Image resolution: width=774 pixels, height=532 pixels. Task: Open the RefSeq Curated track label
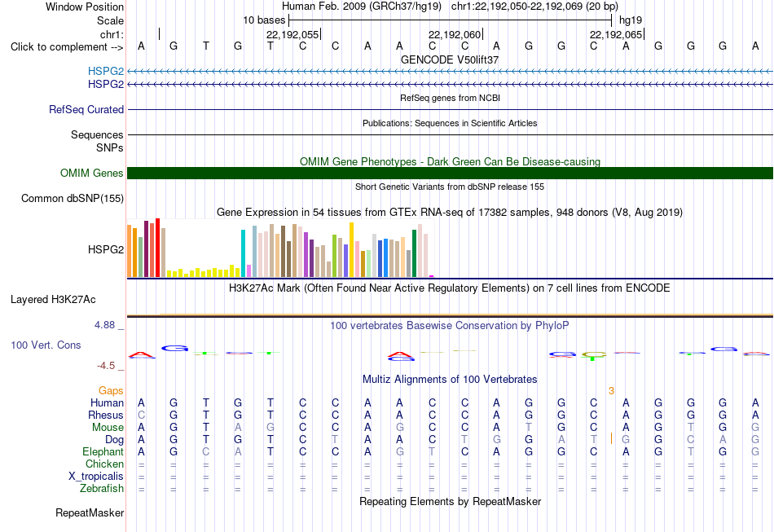coord(86,109)
